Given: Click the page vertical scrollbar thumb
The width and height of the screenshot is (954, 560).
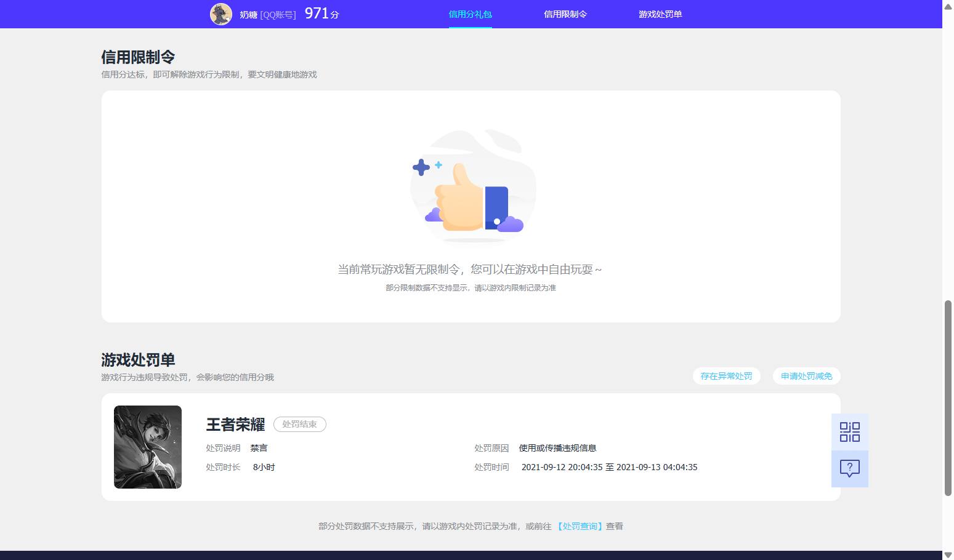Looking at the screenshot, I should click(x=948, y=398).
